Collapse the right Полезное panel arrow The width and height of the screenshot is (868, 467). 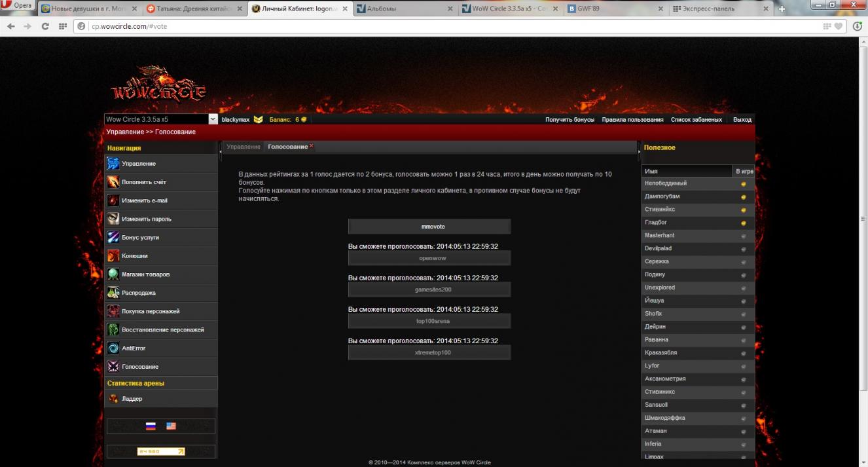638,150
